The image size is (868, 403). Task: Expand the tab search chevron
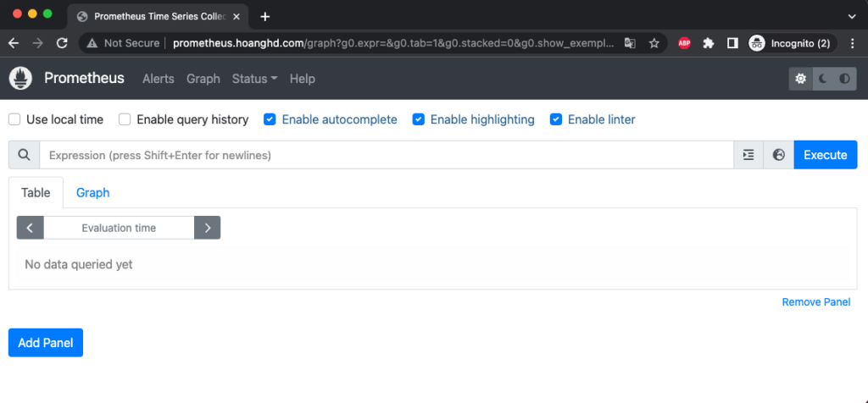(852, 17)
